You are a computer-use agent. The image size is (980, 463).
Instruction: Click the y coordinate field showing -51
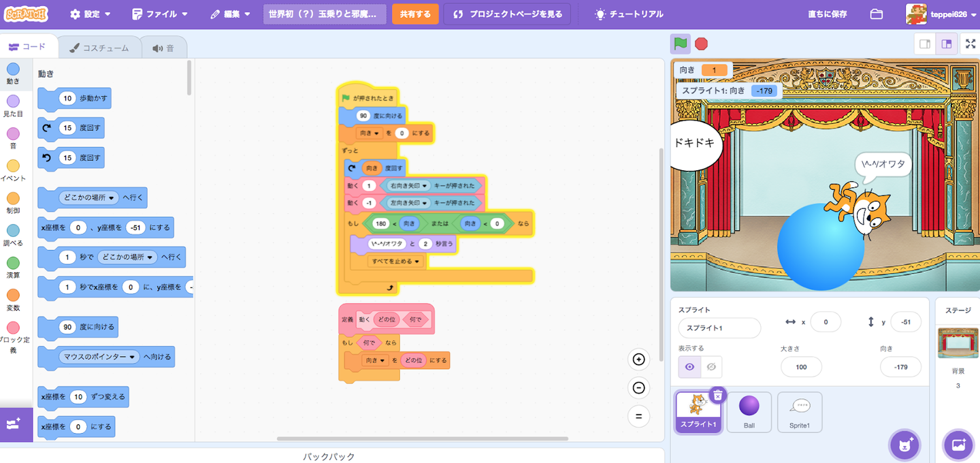[906, 322]
